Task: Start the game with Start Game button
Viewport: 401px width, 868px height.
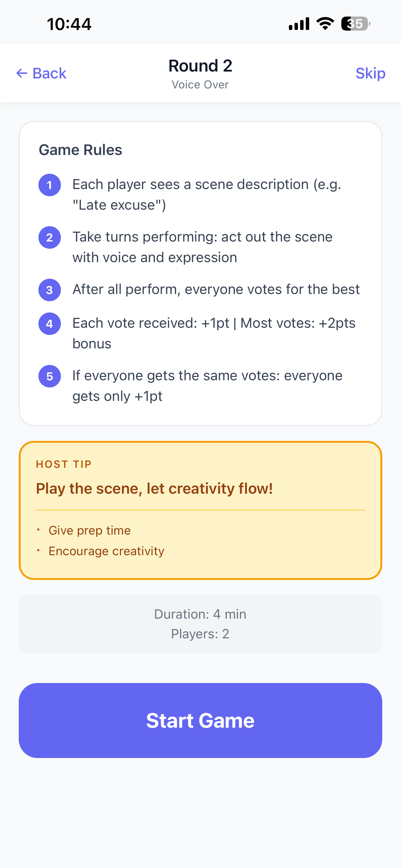Action: [x=200, y=721]
